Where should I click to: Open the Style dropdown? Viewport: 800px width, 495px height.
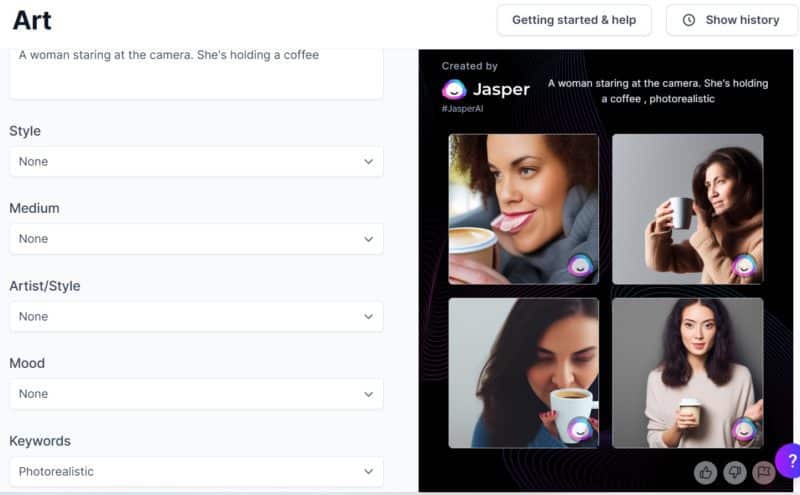[196, 162]
